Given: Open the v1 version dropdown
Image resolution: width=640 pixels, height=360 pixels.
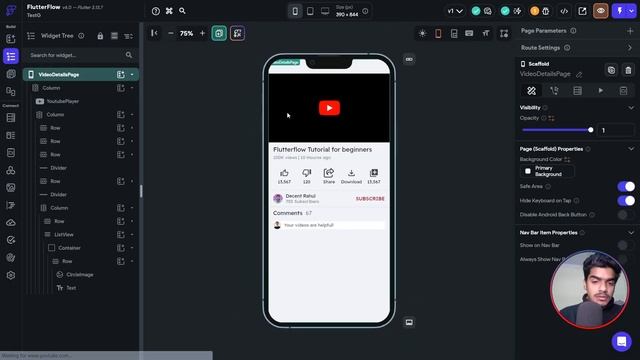Looking at the screenshot, I should pos(455,11).
